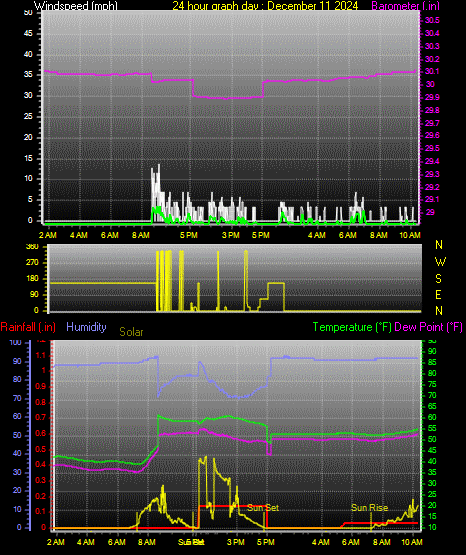
Task: Click the 35 value on the windspeed axis
Action: point(28,75)
